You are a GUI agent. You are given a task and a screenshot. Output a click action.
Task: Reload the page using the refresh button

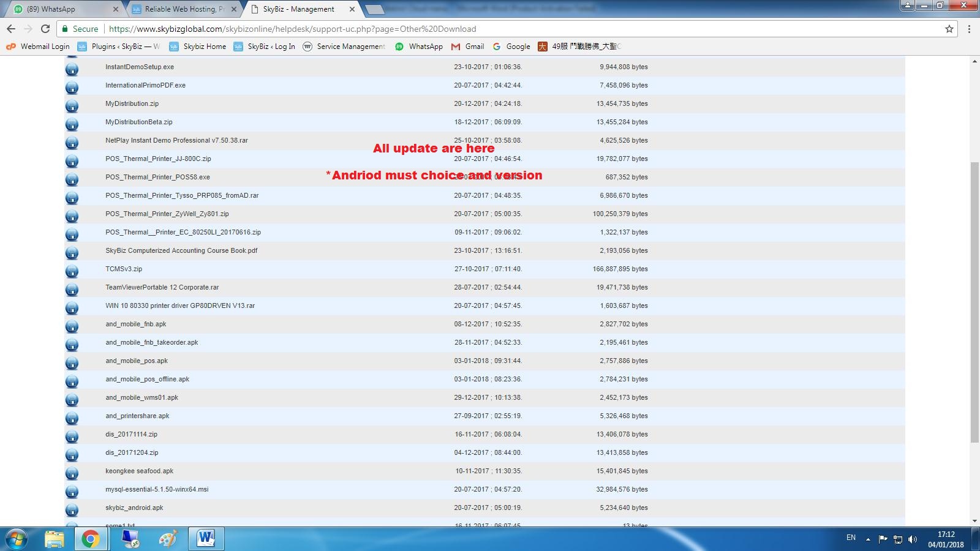tap(45, 29)
